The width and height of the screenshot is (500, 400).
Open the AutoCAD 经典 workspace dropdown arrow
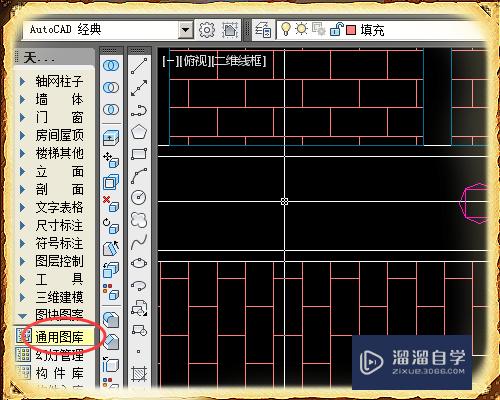[185, 30]
